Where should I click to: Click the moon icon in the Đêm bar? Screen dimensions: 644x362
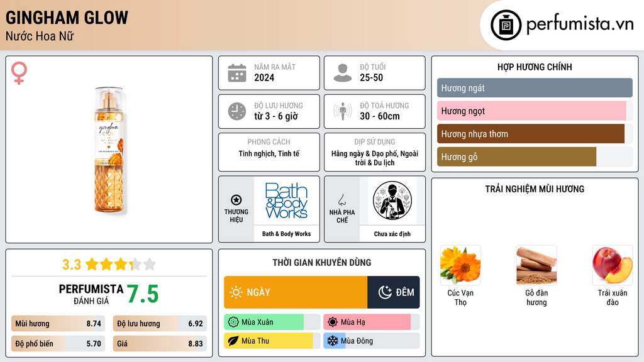[x=385, y=292]
